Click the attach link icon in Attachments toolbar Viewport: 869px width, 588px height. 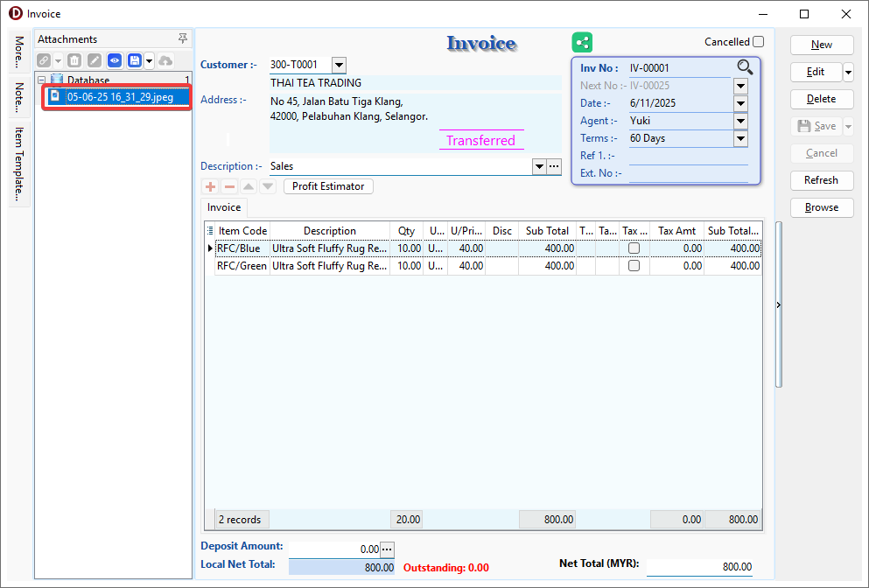pos(44,60)
